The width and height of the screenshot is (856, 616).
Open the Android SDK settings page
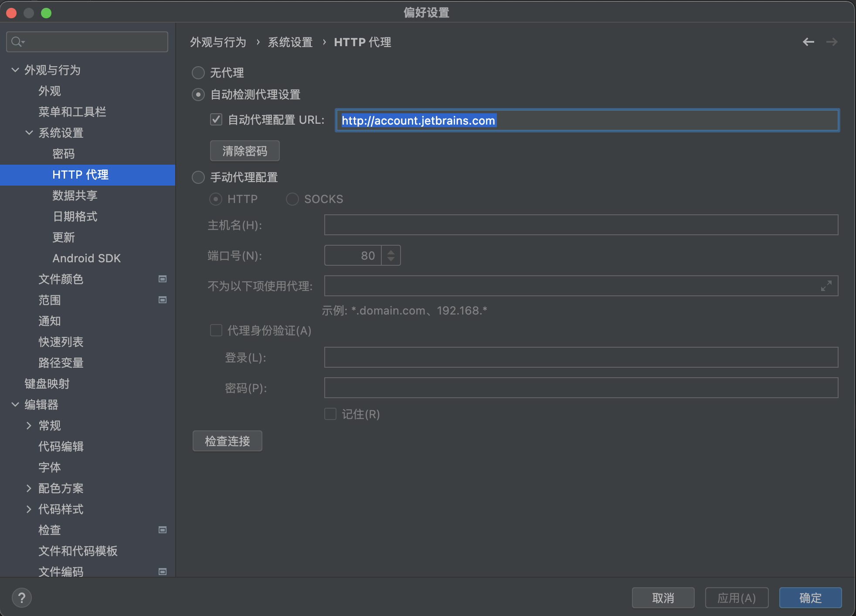point(86,258)
